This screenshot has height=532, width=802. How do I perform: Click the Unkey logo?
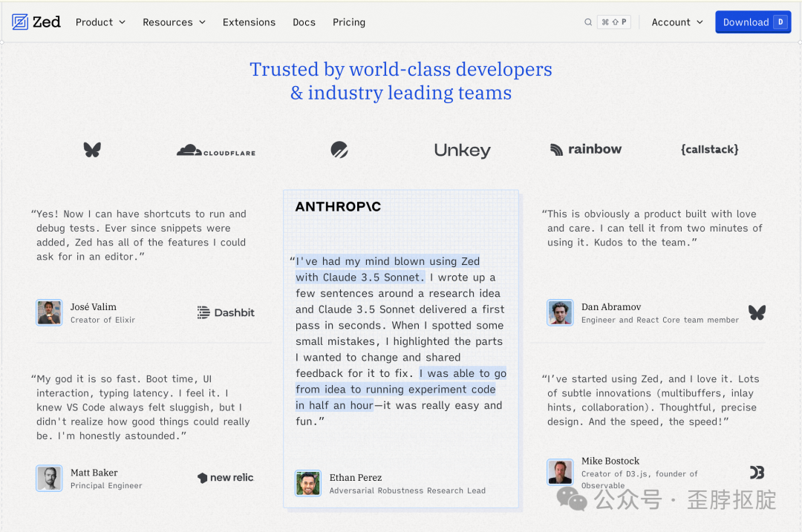click(x=463, y=150)
